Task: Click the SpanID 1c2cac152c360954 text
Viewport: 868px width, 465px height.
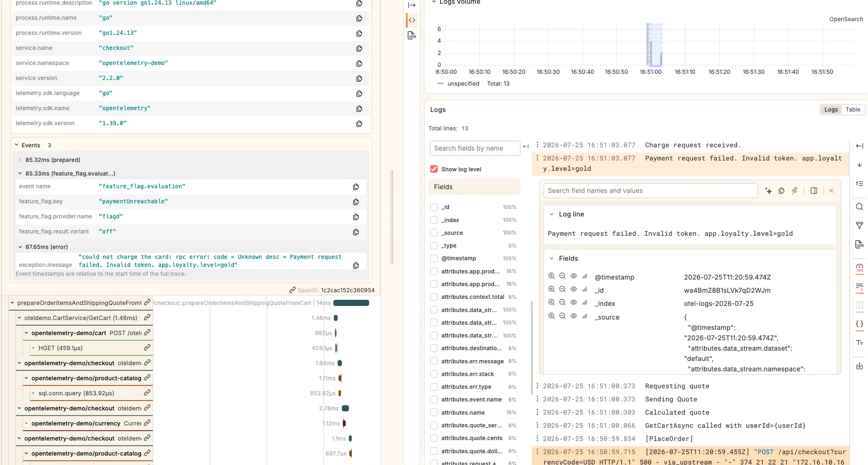Action: pyautogui.click(x=348, y=290)
